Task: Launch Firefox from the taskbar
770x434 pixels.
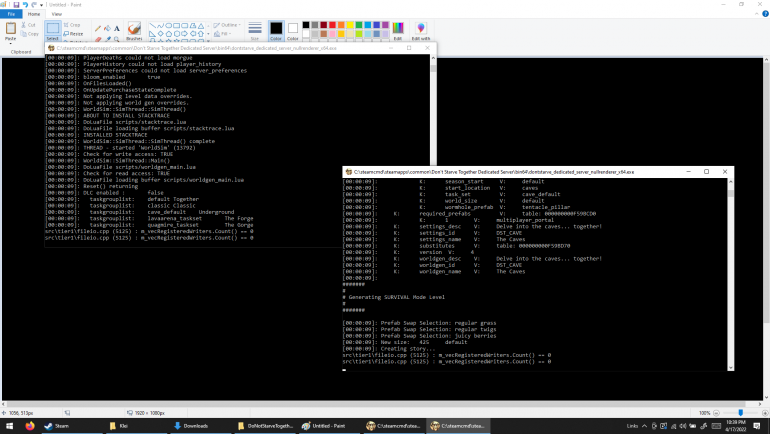Action: (x=30, y=426)
